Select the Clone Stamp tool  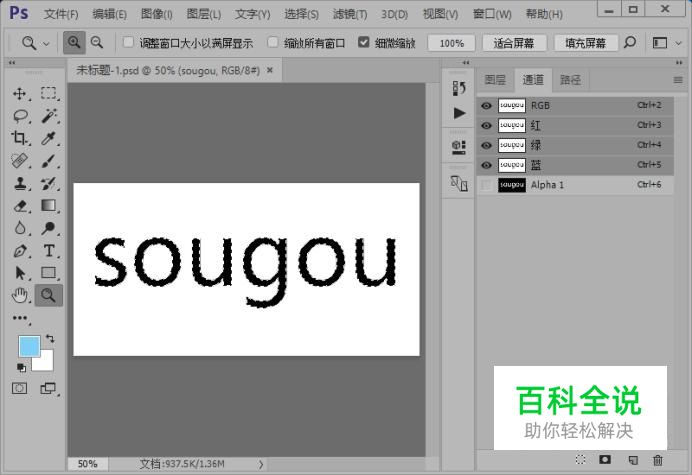[19, 183]
